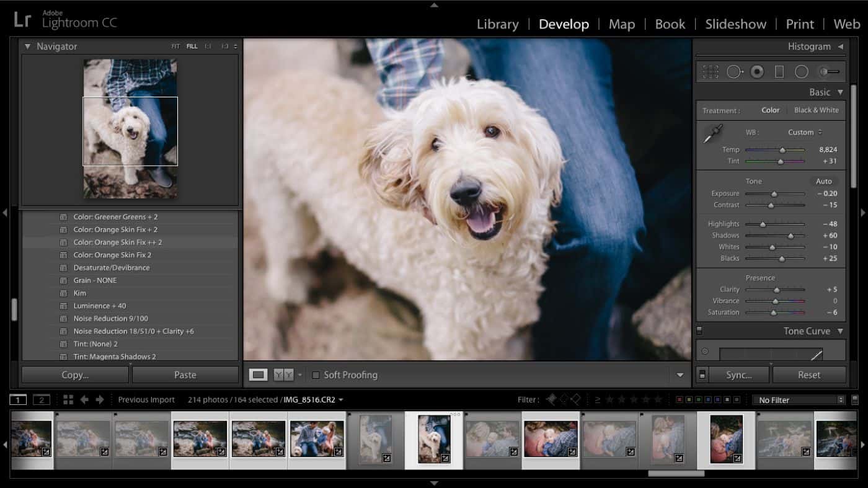This screenshot has width=868, height=488.
Task: Select the Graduated Filter tool
Action: (779, 72)
